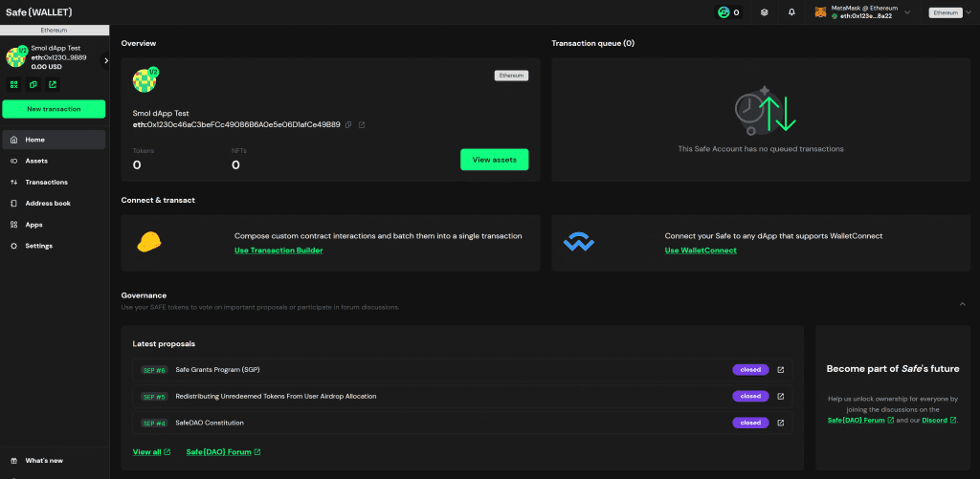This screenshot has width=980, height=479.
Task: Collapse the Governance section chevron
Action: pos(963,303)
